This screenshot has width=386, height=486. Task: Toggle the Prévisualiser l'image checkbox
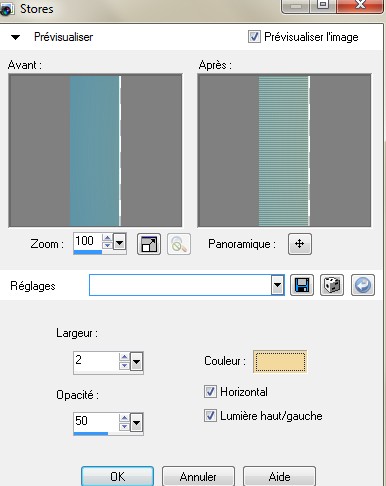[254, 36]
